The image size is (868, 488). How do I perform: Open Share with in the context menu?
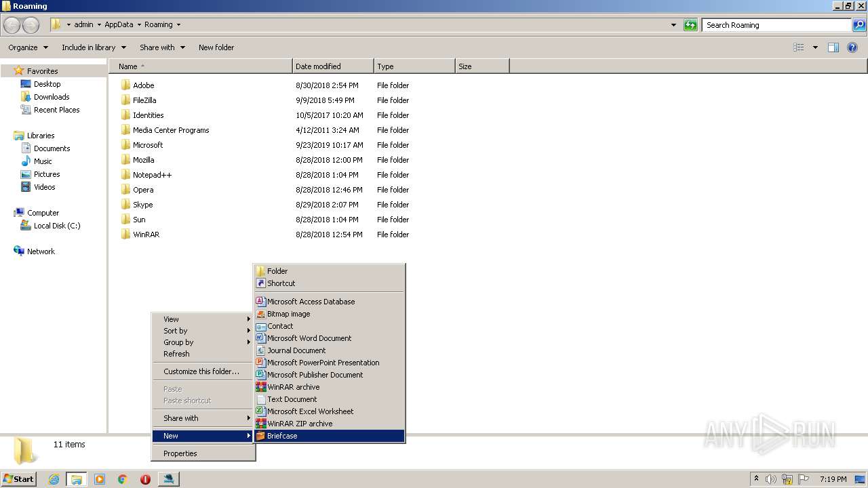click(x=203, y=418)
